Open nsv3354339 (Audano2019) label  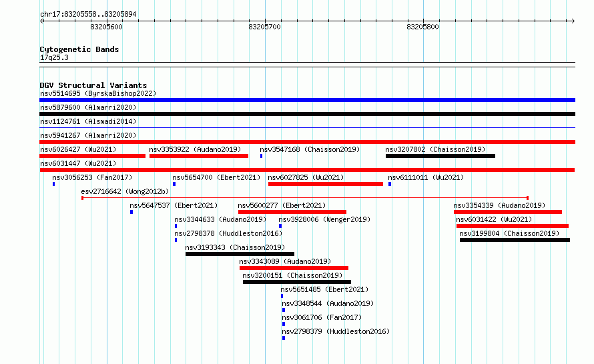point(499,205)
